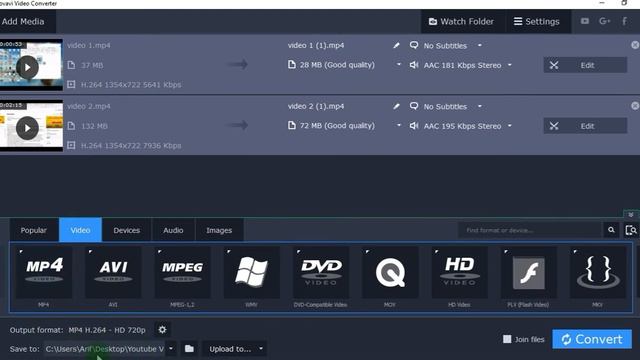The height and width of the screenshot is (360, 640).
Task: Open subtitles dropdown for video 1
Action: 480,45
